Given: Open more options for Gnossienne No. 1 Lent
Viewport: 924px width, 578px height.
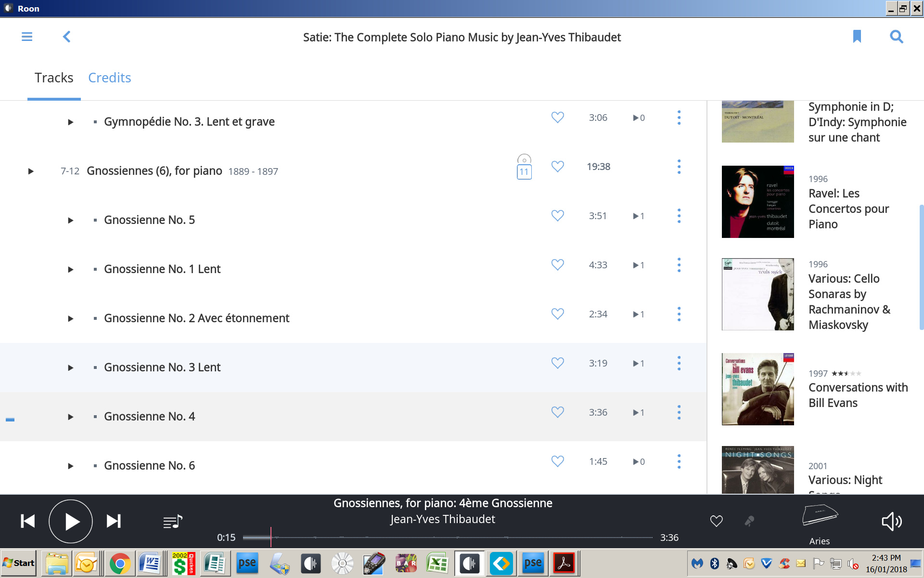Looking at the screenshot, I should click(679, 265).
